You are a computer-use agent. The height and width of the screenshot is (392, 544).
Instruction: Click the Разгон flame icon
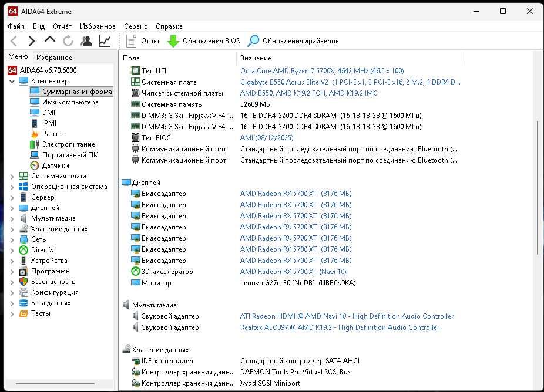pos(35,134)
